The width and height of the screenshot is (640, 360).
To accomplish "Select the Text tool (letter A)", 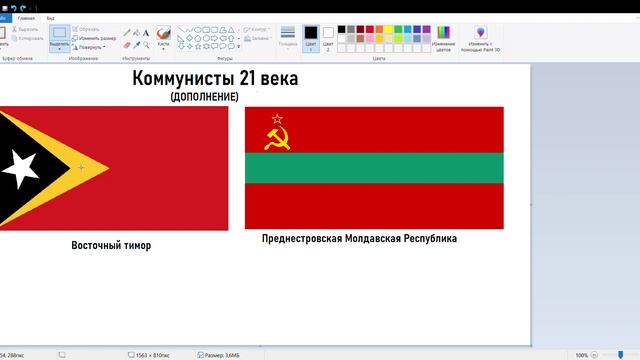I will click(x=146, y=33).
